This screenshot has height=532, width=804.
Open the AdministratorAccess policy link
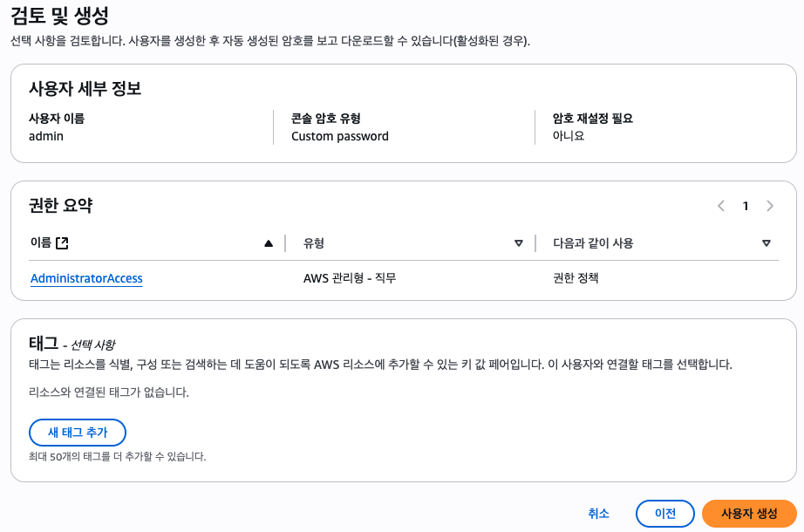pyautogui.click(x=86, y=278)
